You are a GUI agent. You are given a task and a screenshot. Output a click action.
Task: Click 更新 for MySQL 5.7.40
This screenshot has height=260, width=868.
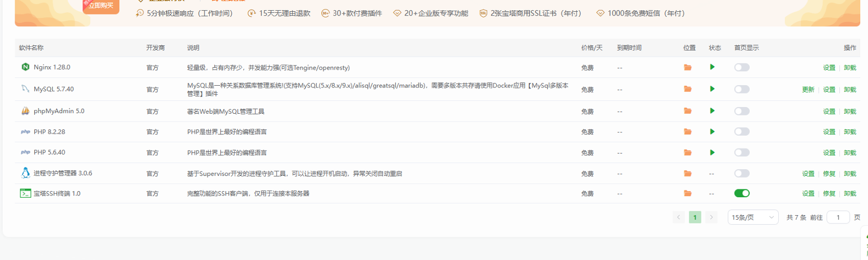coord(808,89)
